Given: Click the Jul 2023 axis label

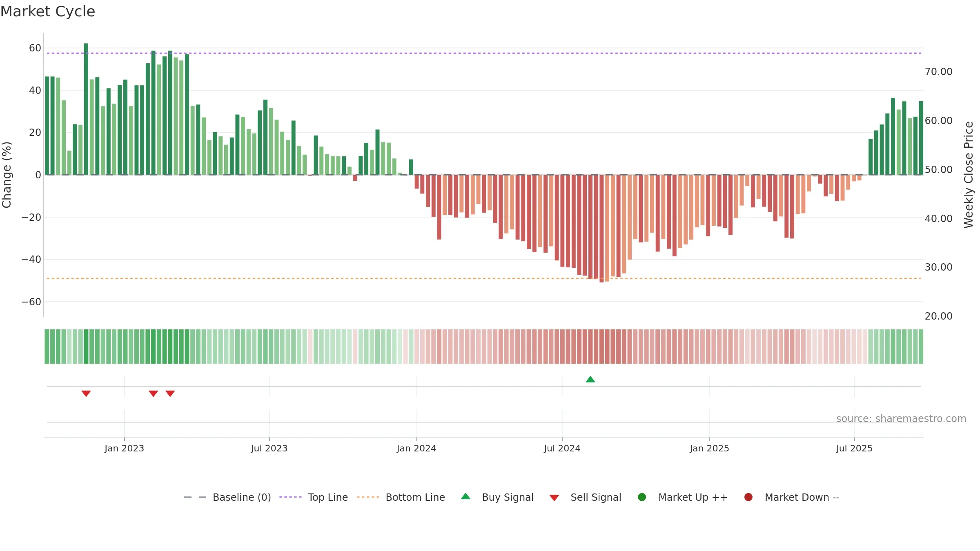Looking at the screenshot, I should 269,449.
